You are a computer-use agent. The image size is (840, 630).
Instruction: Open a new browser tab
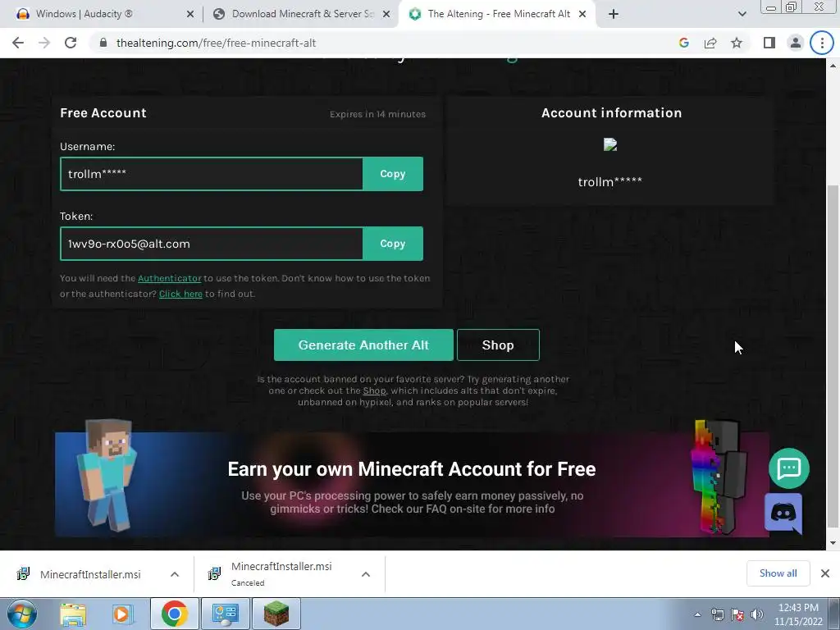point(614,14)
